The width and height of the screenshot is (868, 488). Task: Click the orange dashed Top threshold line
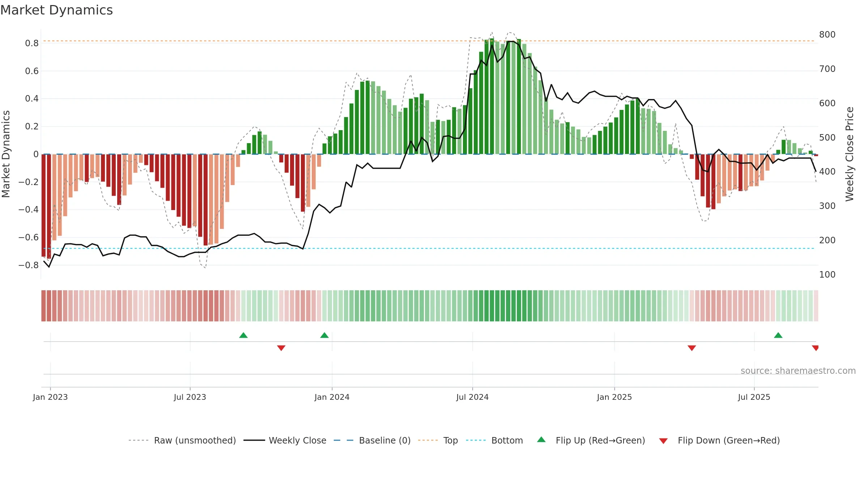pos(429,41)
